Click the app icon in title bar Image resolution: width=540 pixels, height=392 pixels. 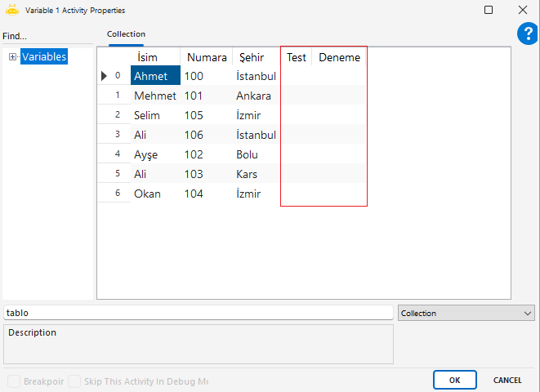[11, 10]
